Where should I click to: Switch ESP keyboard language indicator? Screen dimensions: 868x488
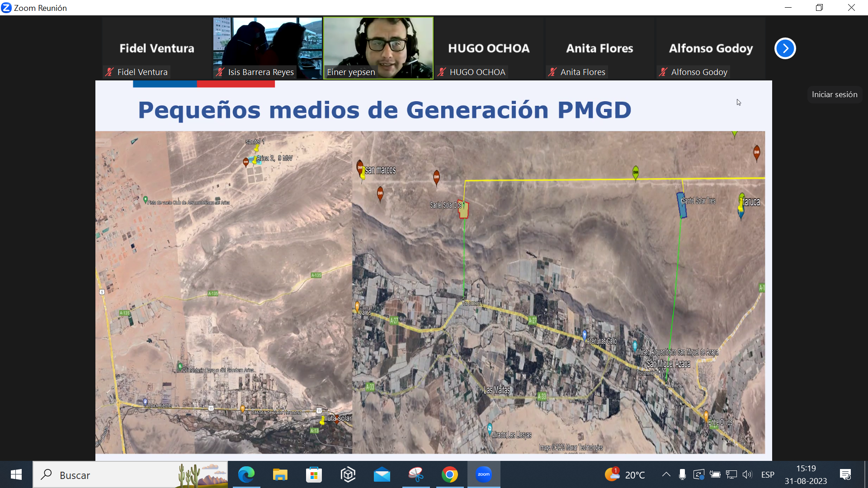tap(768, 474)
